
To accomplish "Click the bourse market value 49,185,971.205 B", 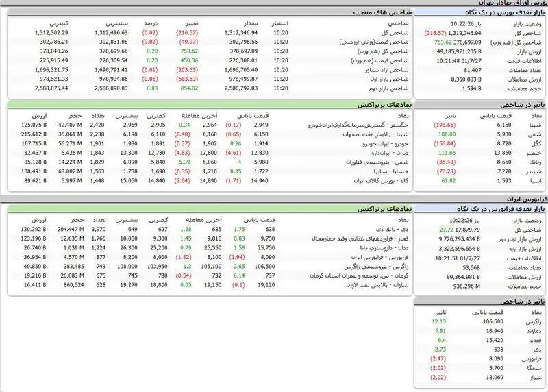I will 459,52.
